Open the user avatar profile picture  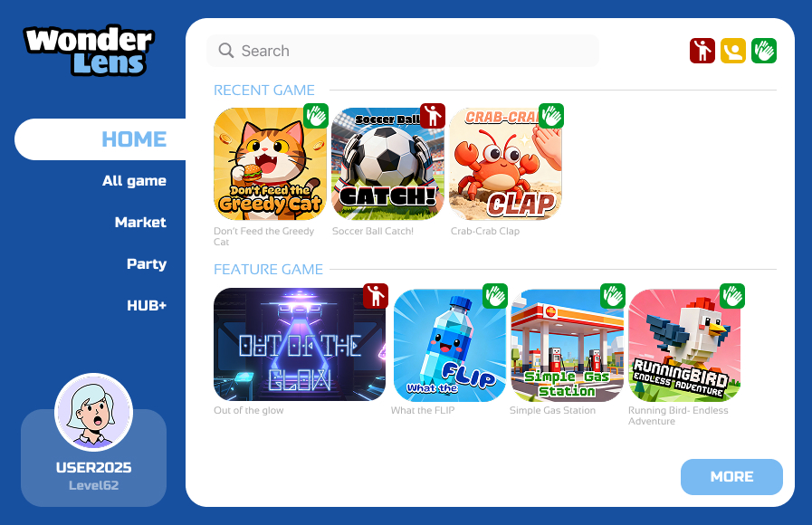94,412
